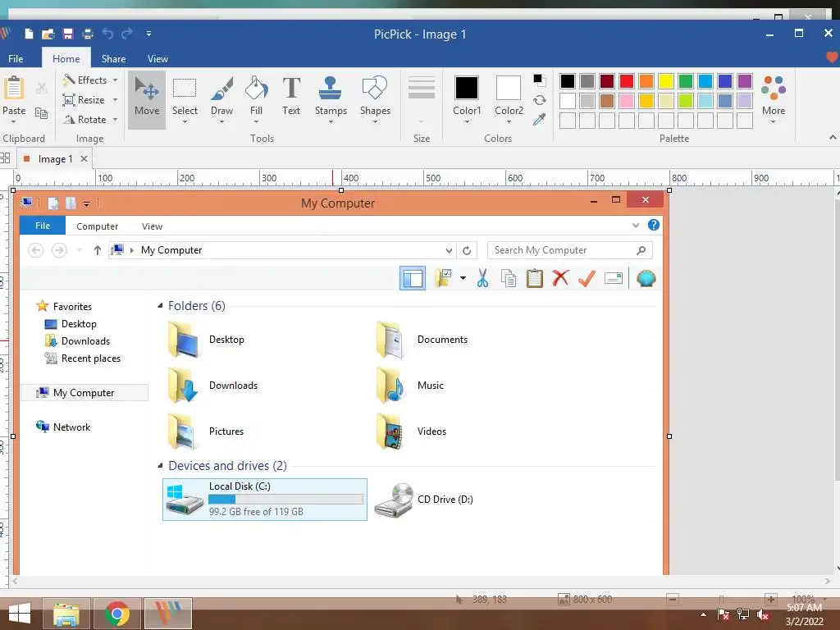Click the network tray icon
The image size is (840, 630).
pyautogui.click(x=743, y=614)
